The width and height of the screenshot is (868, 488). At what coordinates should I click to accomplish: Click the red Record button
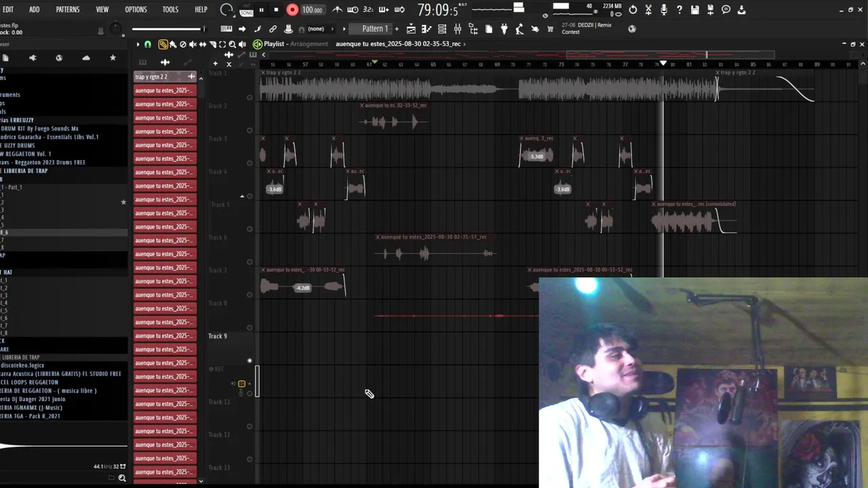click(x=292, y=9)
